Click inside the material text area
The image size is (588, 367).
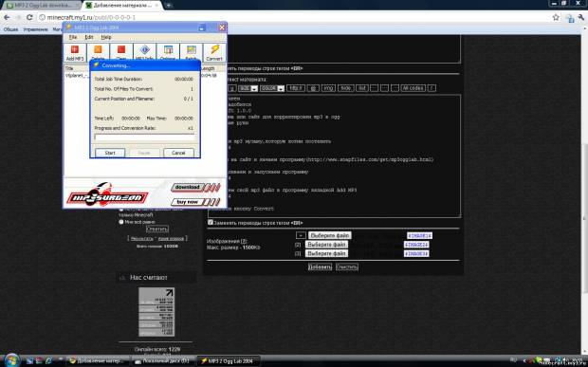(334, 156)
